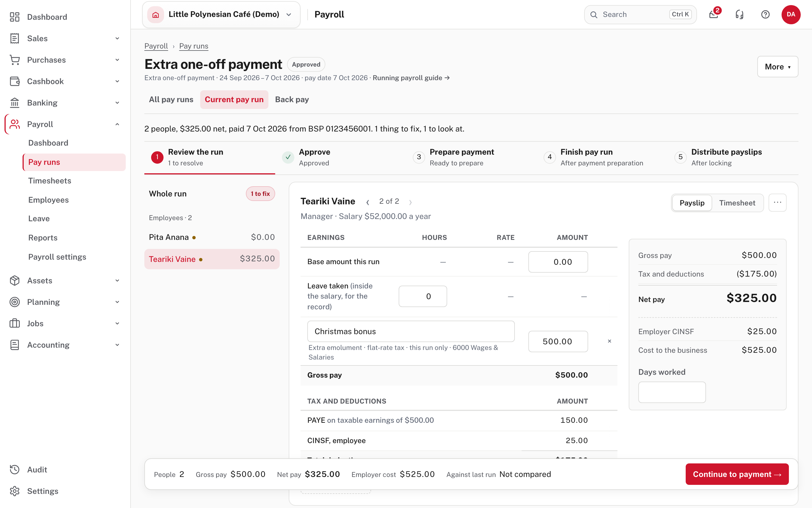Click the Jobs briefcase icon

coord(14,323)
